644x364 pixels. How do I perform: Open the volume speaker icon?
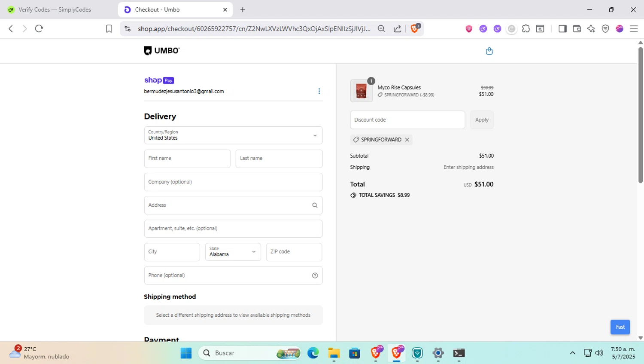tap(599, 353)
